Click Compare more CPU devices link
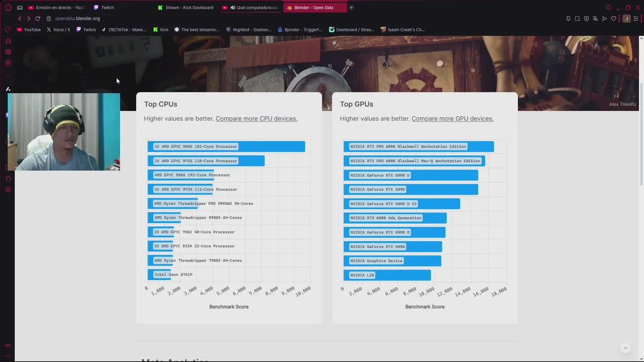 pyautogui.click(x=257, y=119)
